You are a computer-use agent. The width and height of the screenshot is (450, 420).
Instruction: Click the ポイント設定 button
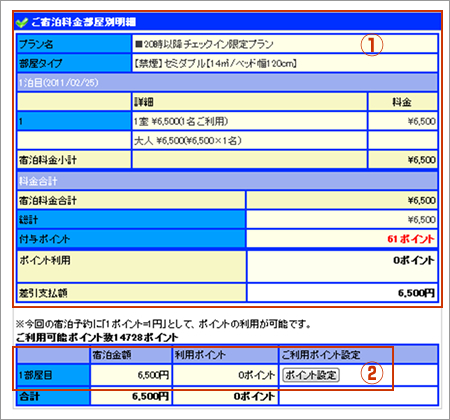click(x=311, y=375)
